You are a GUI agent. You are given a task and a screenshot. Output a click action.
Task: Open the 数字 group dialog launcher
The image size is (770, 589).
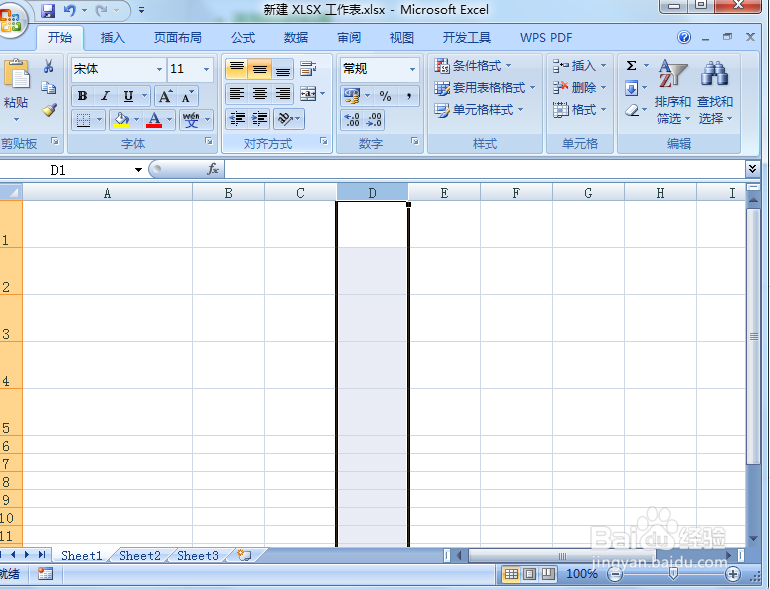pyautogui.click(x=415, y=141)
